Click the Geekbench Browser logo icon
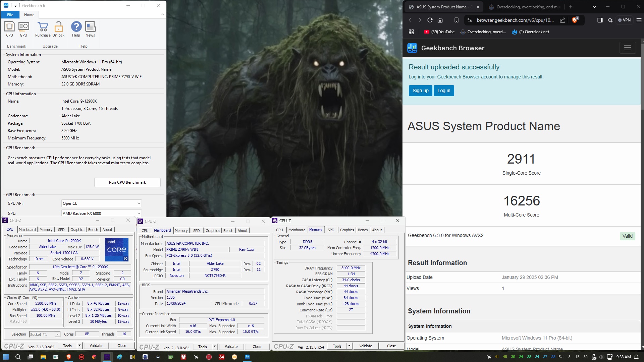Screen dimensions: 644x362 412,48
